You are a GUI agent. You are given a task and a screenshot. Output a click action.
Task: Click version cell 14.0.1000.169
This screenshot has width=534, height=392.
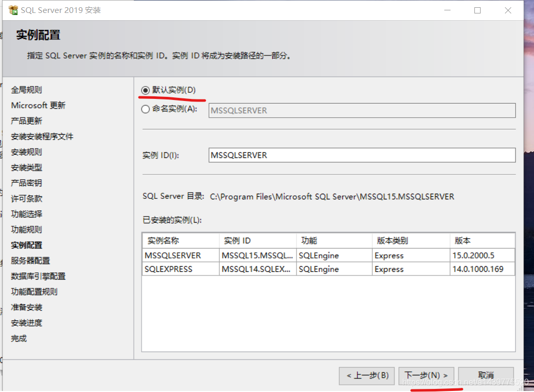[x=483, y=269]
